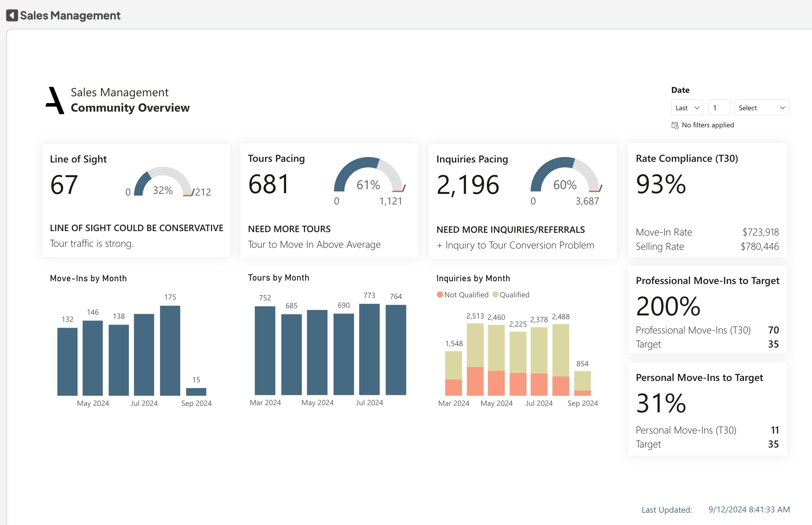Screen dimensions: 812x525
Task: Select the tallest Move-Ins bar labeled 175
Action: point(170,350)
